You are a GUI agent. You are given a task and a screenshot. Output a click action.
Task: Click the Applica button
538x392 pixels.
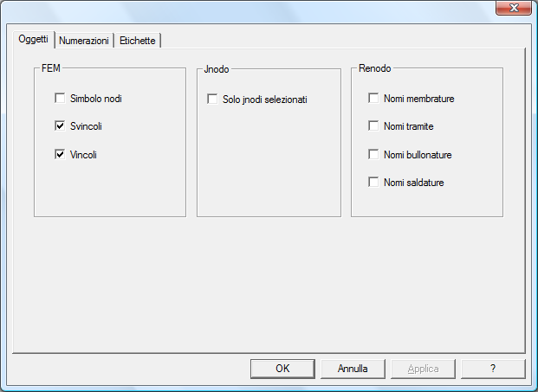tap(424, 369)
